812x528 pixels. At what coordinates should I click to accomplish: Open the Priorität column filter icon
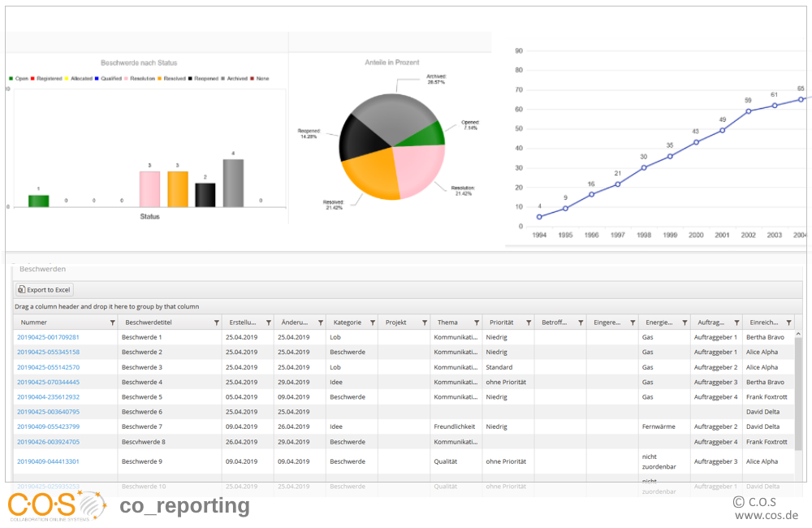529,322
